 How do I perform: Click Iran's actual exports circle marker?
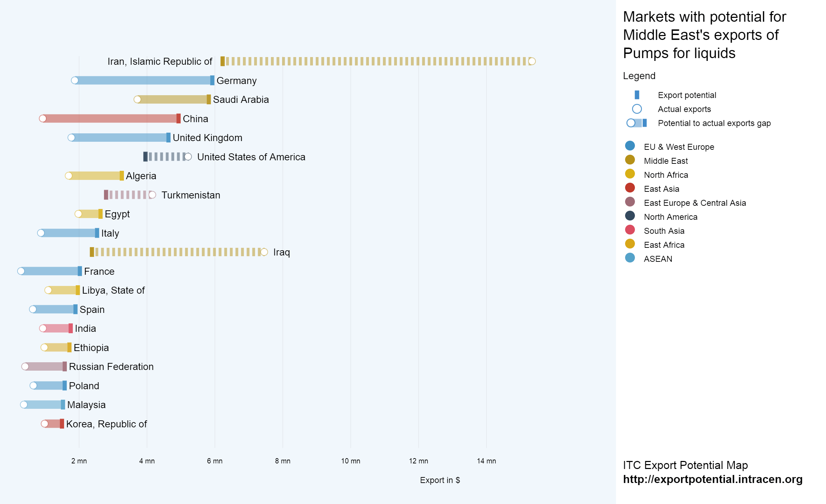click(532, 61)
